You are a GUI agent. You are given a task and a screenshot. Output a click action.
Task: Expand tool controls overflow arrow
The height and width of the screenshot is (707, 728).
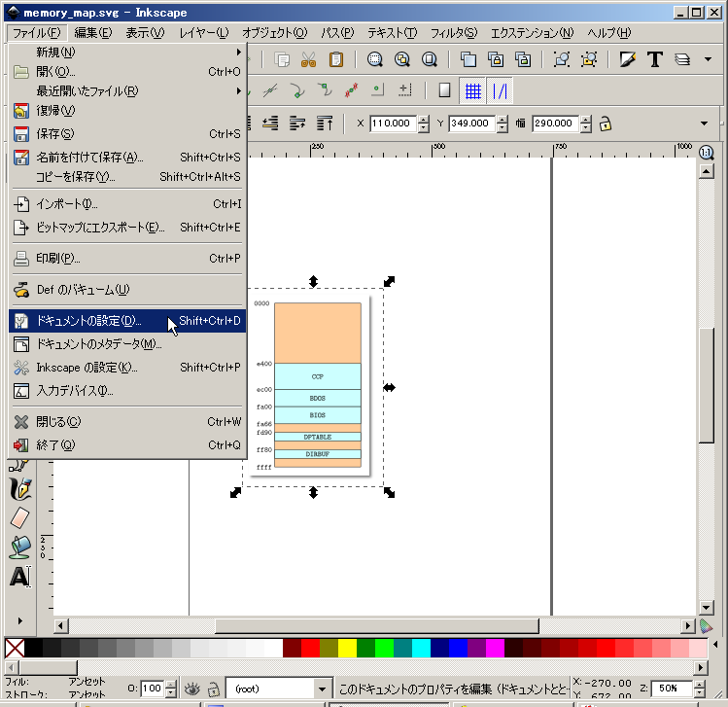(x=705, y=124)
